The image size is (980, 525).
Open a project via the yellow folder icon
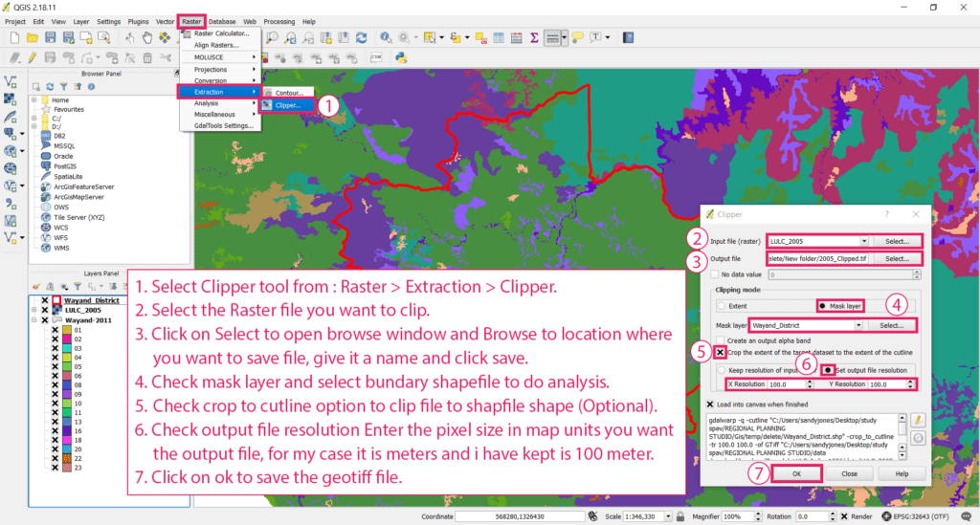coord(32,38)
